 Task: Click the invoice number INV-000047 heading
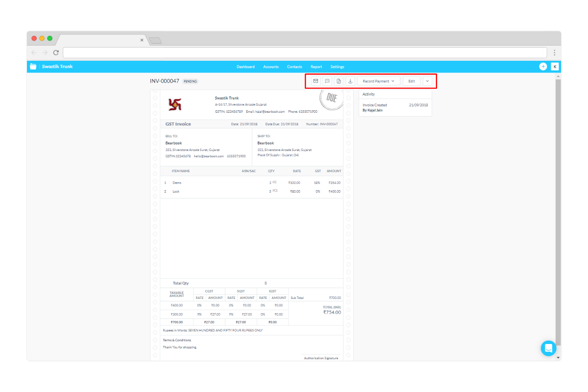(x=165, y=81)
